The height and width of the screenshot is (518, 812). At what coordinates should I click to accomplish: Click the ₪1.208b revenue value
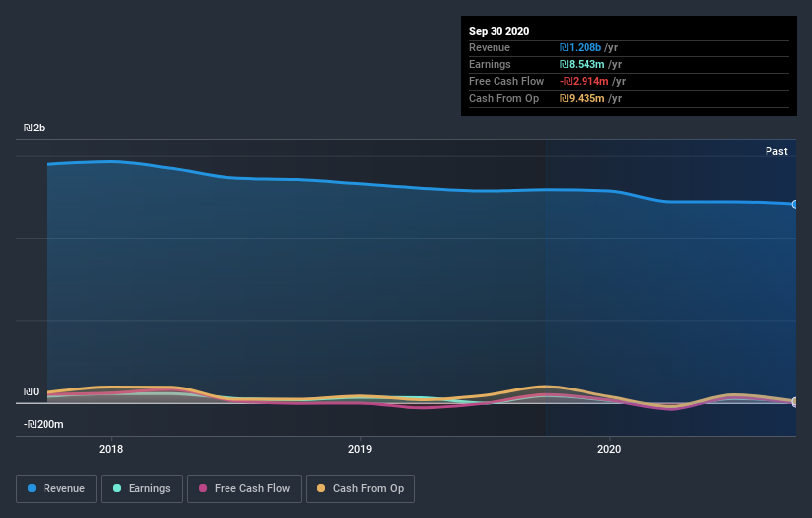[x=581, y=47]
